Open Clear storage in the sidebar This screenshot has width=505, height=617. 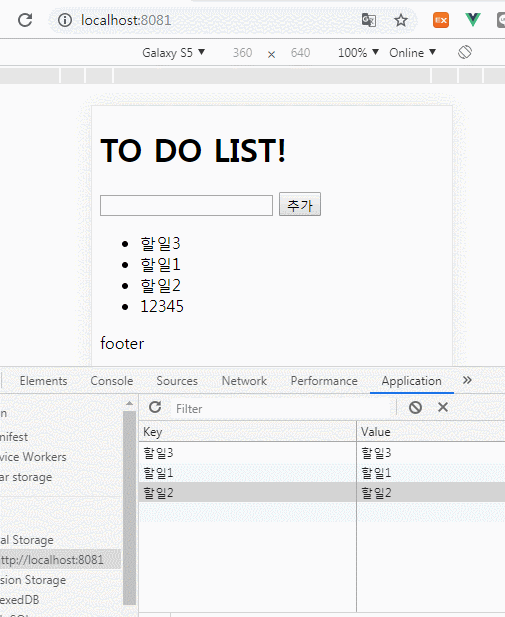pyautogui.click(x=26, y=477)
